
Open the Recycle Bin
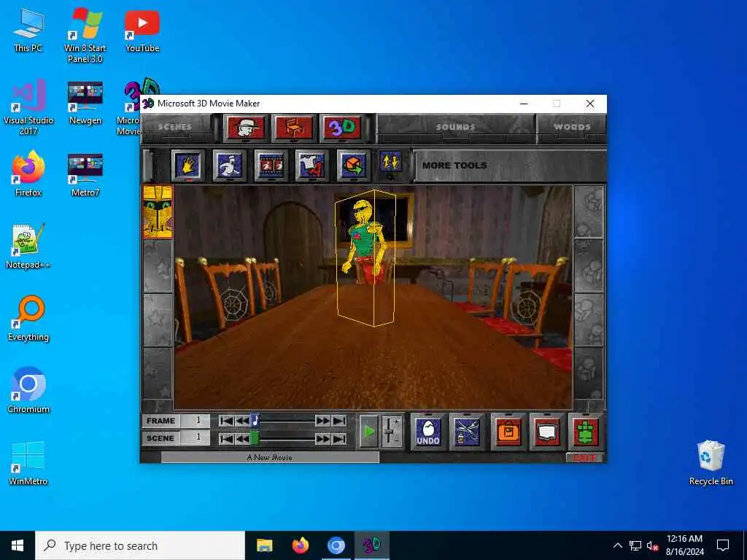click(711, 463)
